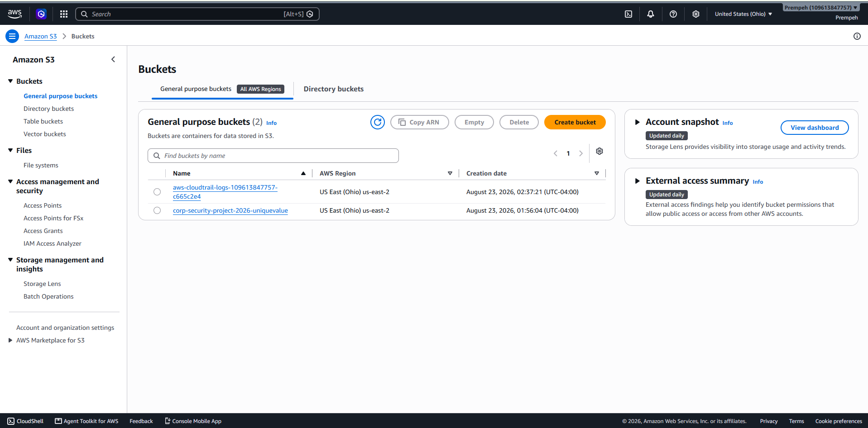Screen dimensions: 868x428
Task: Open File systems in sidebar
Action: click(41, 165)
